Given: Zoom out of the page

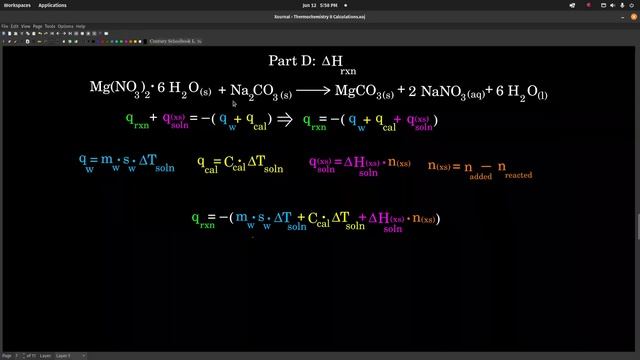Looking at the screenshot, I should click(x=76, y=33).
